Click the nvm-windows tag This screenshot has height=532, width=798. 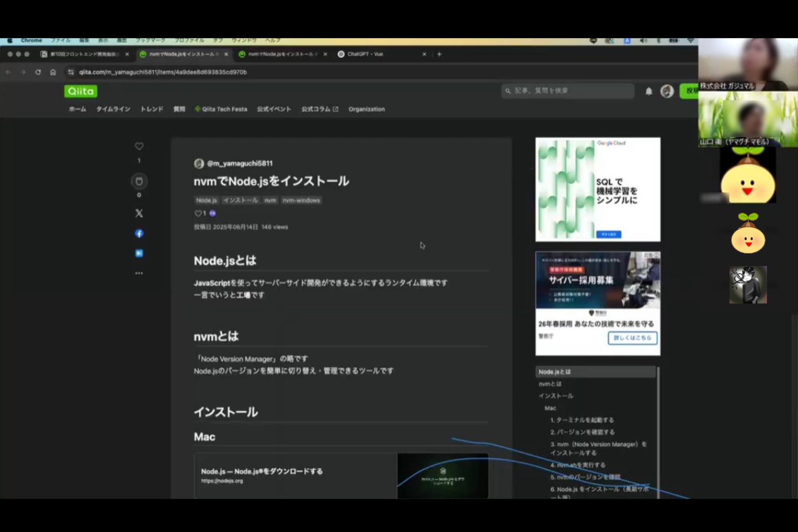301,200
